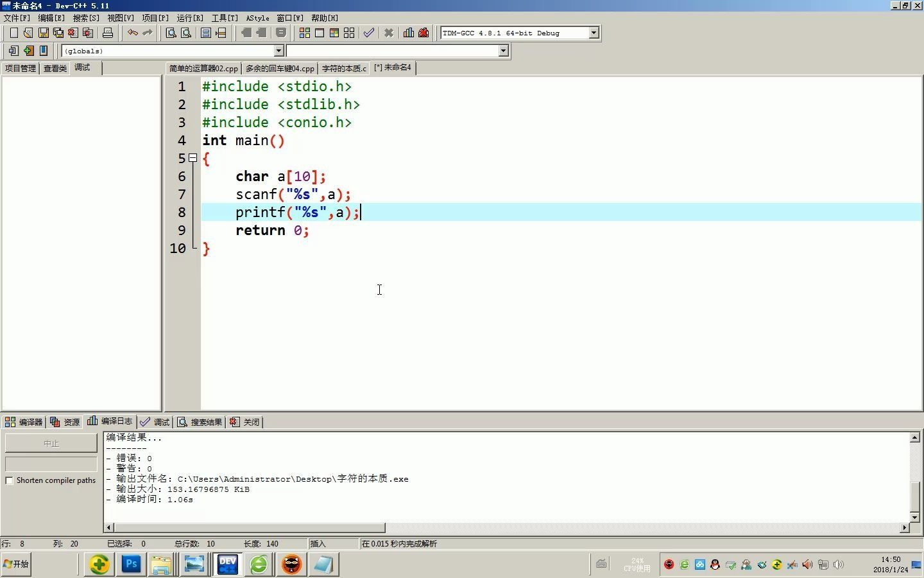The height and width of the screenshot is (578, 924).
Task: Click the 编译时间: 1.06s log line
Action: coord(150,500)
